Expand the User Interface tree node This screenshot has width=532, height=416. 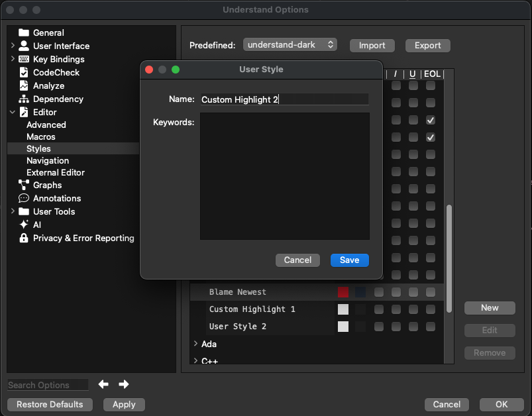pyautogui.click(x=13, y=45)
